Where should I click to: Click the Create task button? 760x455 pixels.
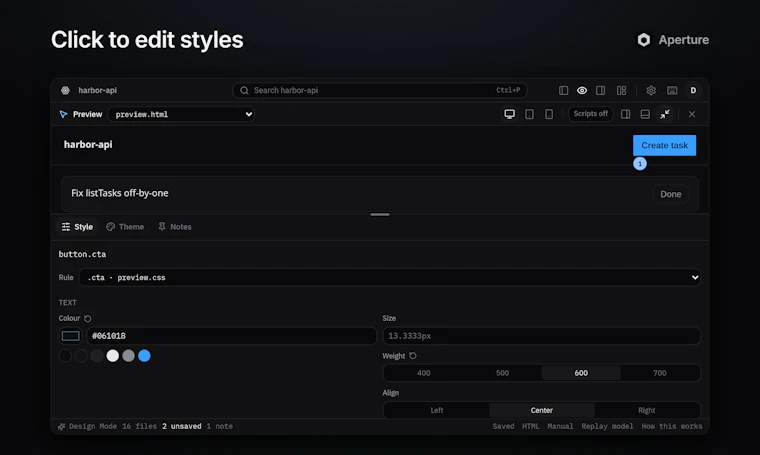click(664, 145)
